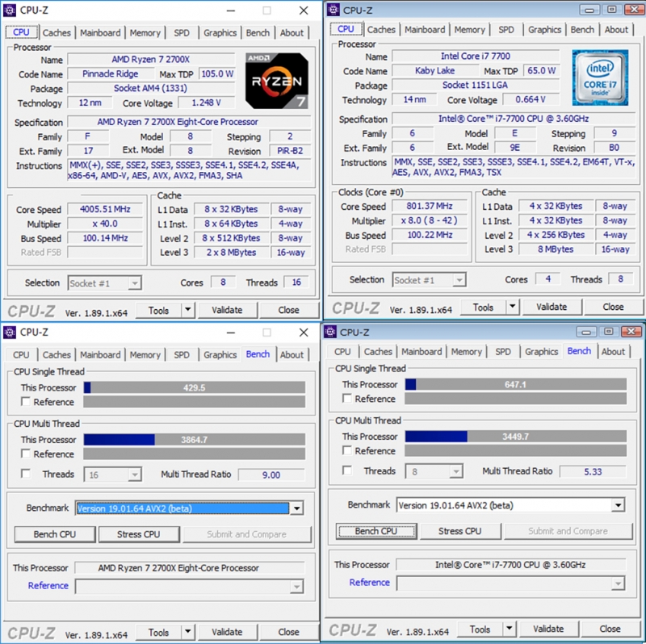The width and height of the screenshot is (646, 644).
Task: Open Graphics tab in Ryzen Bench window
Action: pyautogui.click(x=220, y=355)
